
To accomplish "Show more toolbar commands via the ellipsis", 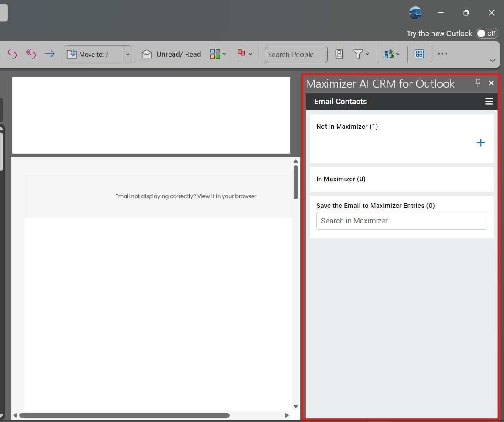I will [442, 54].
